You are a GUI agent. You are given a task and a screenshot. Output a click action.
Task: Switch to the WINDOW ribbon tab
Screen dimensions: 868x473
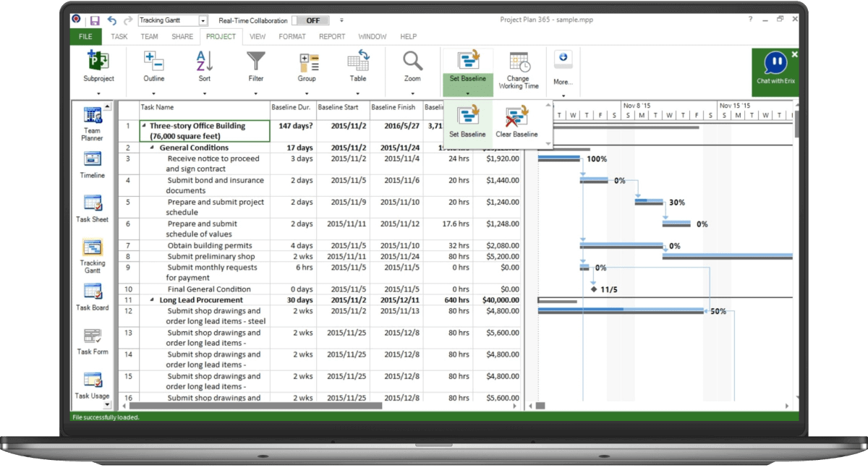click(x=373, y=37)
